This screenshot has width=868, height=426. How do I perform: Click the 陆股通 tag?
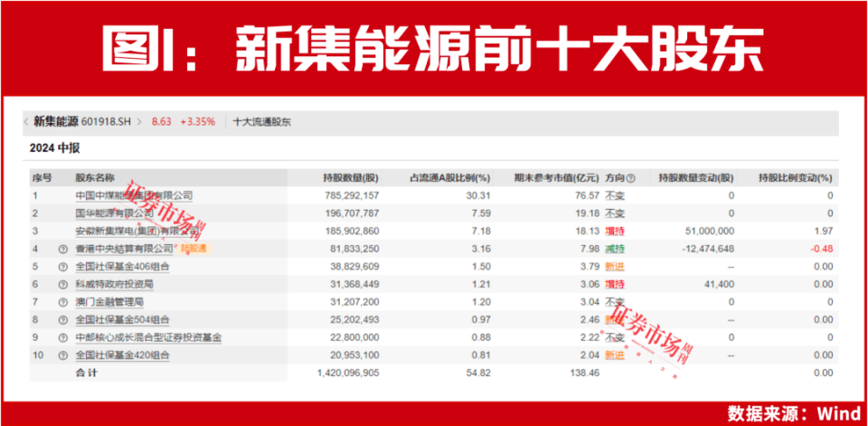click(x=194, y=250)
